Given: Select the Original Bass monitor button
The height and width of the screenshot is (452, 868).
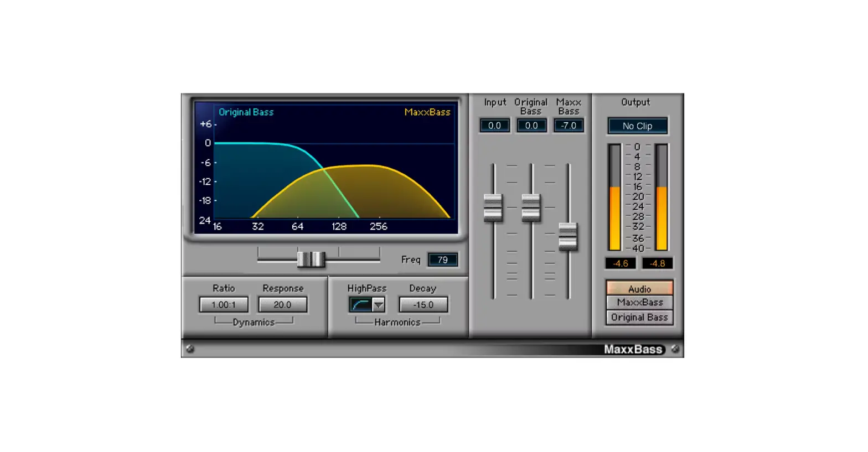Looking at the screenshot, I should tap(639, 318).
